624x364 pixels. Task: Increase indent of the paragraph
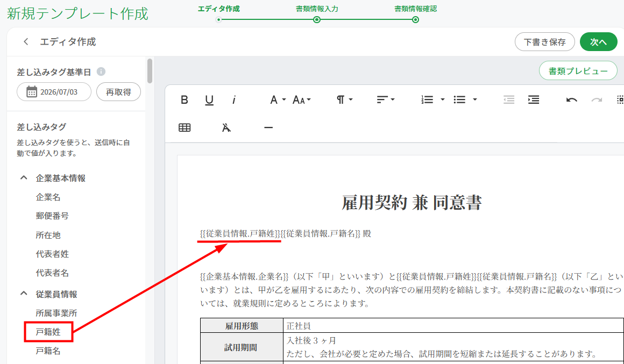coord(534,99)
